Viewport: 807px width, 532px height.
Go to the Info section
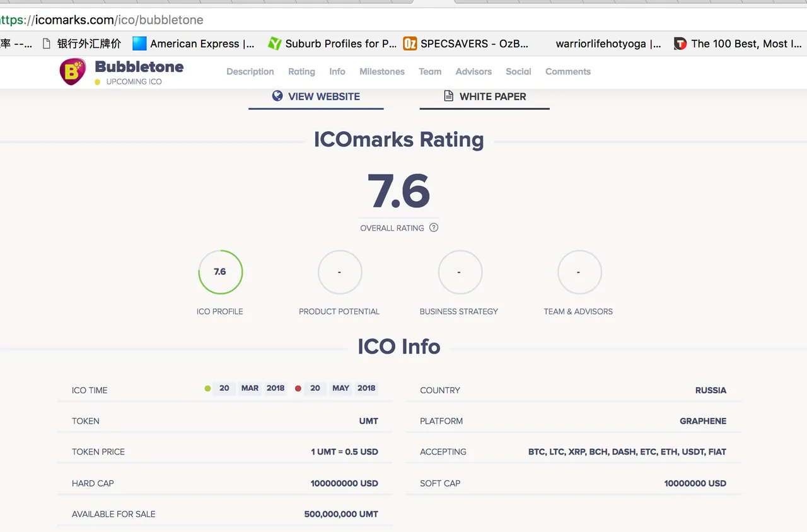(337, 71)
